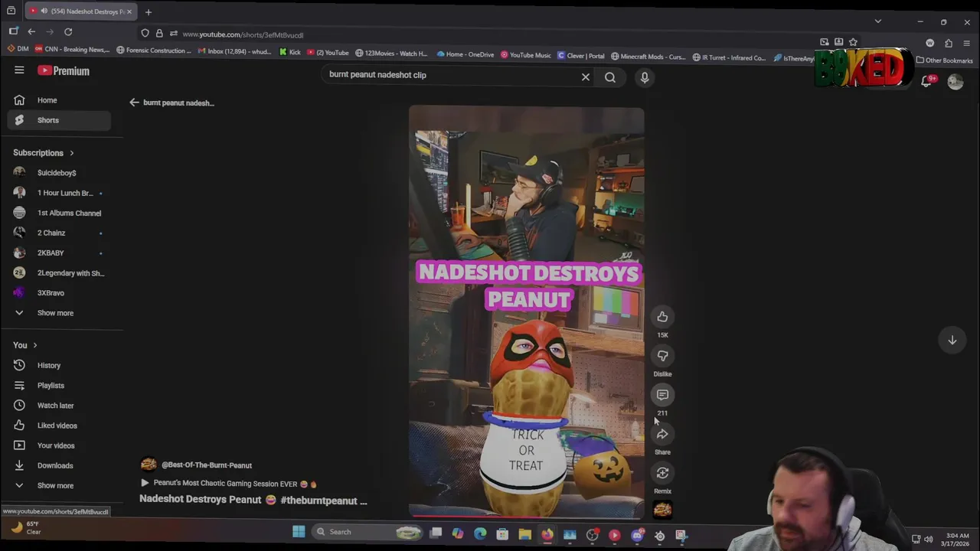This screenshot has height=551, width=980.
Task: Open YouTube notifications bell
Action: pos(927,80)
